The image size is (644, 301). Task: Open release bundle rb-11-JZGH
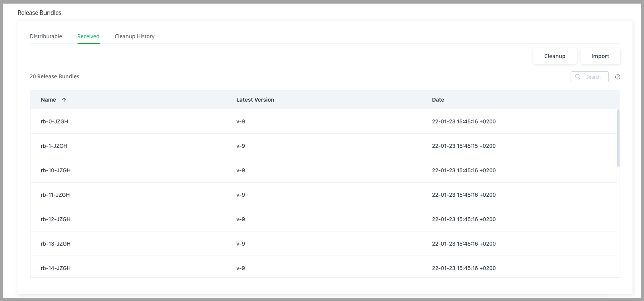pos(55,195)
